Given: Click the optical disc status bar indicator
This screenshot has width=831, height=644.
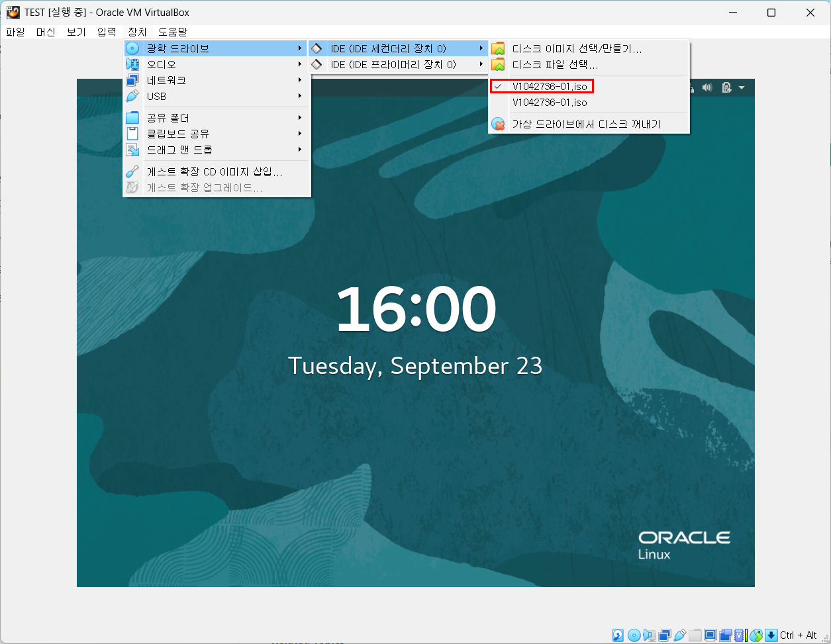Looking at the screenshot, I should coord(634,635).
